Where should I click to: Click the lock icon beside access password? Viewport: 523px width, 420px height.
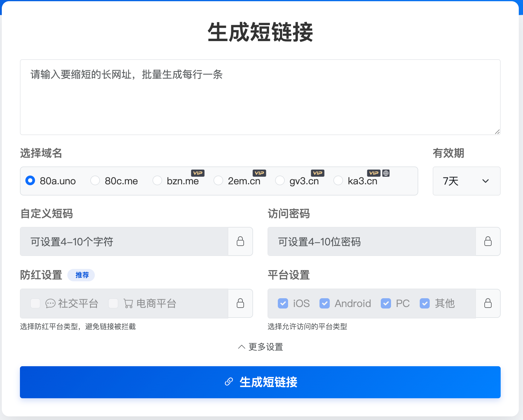[488, 241]
